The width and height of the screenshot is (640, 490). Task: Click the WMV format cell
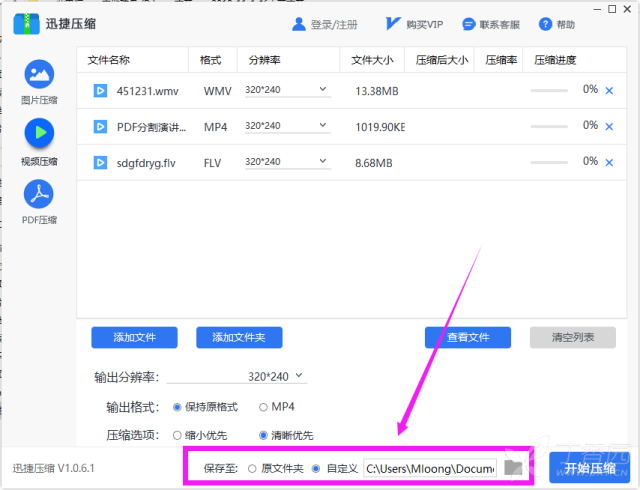[218, 91]
